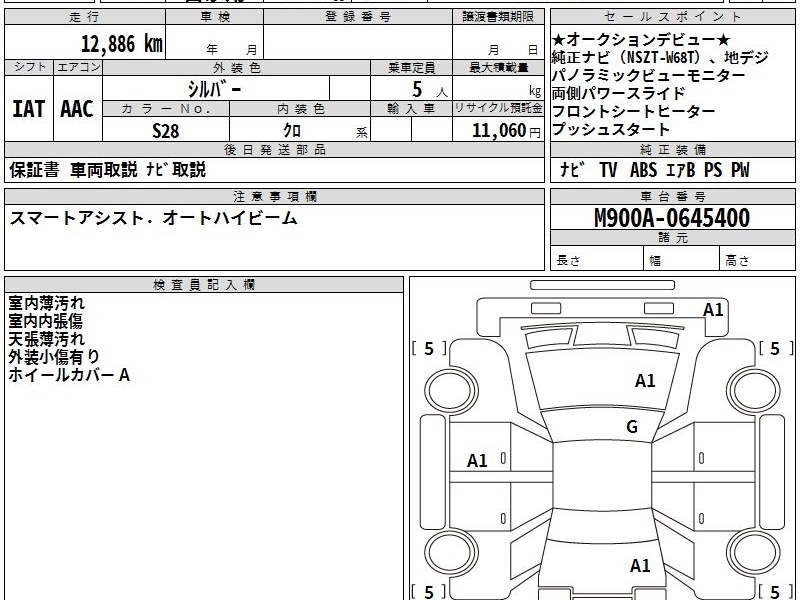
Task: Select the "注意事項欄" header
Action: point(274,196)
